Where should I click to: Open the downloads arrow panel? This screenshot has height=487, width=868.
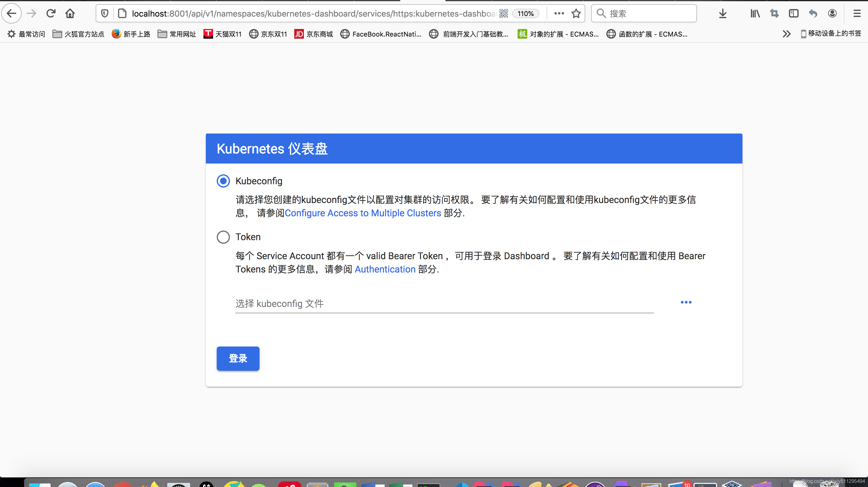click(x=723, y=14)
